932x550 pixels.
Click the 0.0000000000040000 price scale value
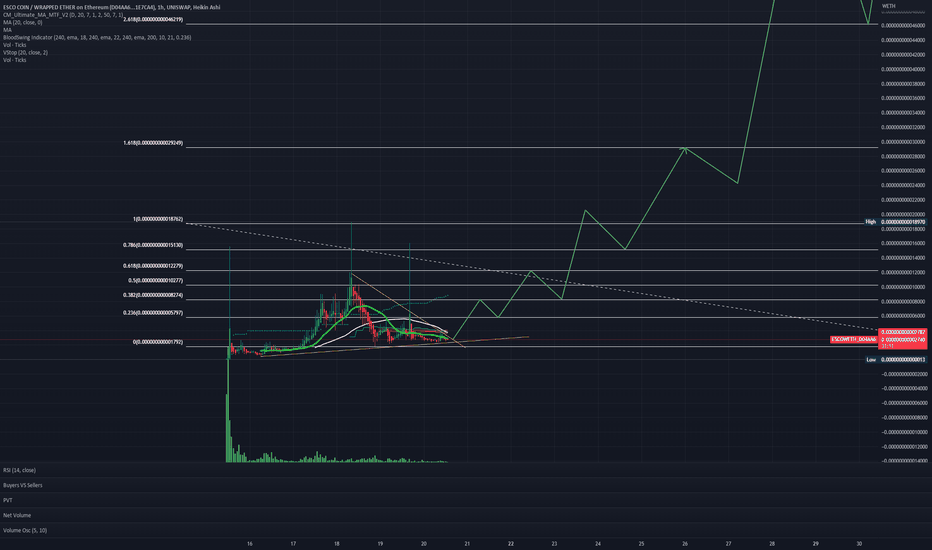[903, 70]
